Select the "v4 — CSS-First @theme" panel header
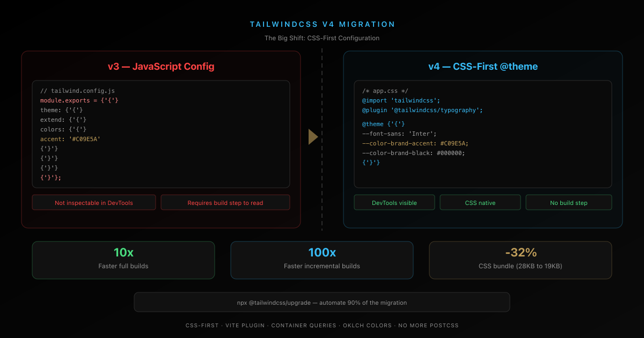 coord(482,66)
